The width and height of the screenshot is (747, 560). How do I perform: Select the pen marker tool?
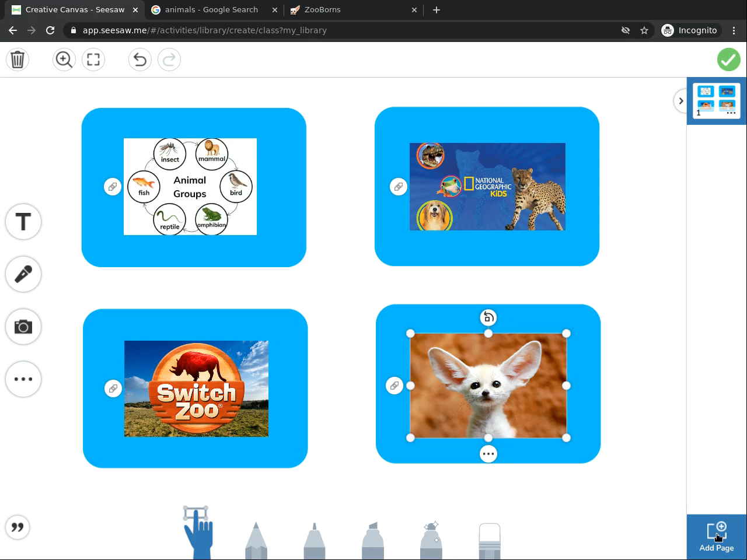click(x=315, y=541)
